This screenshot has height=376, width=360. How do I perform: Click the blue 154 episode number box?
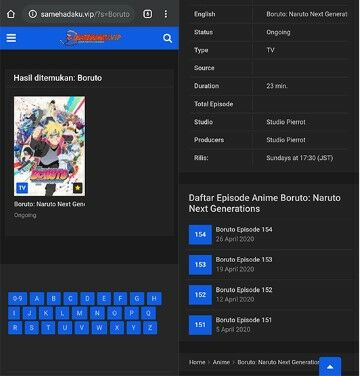200,235
